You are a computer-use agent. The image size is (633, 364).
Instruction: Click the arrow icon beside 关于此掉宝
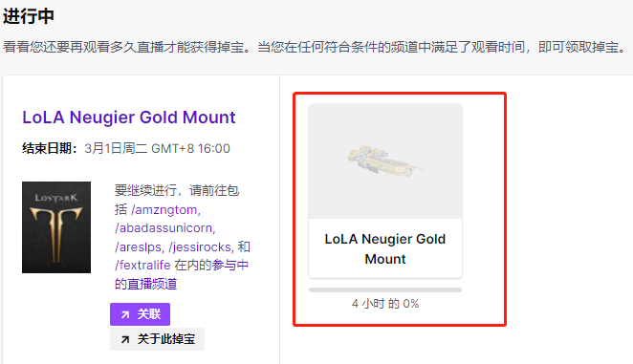click(x=125, y=339)
